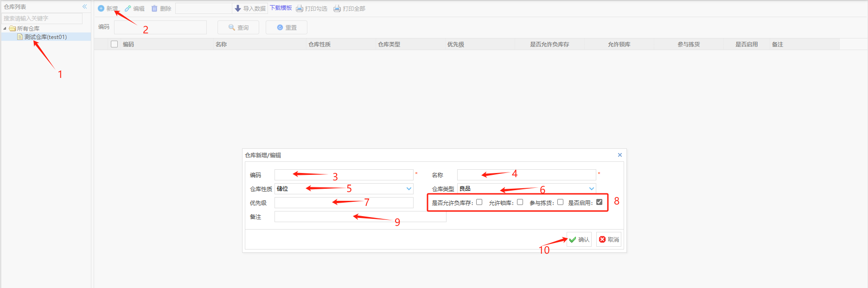Click the 查询 search button
868x288 pixels.
point(238,27)
